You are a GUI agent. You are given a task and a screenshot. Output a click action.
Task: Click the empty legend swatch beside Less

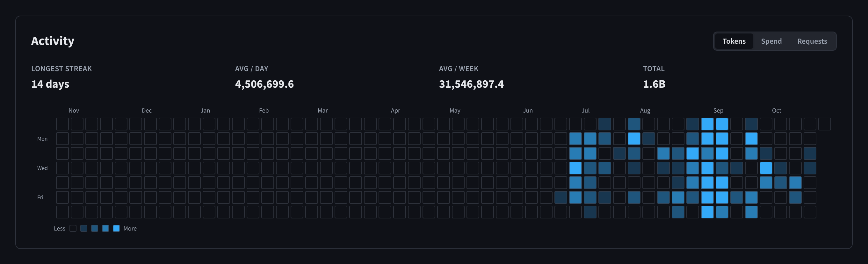[x=73, y=228]
